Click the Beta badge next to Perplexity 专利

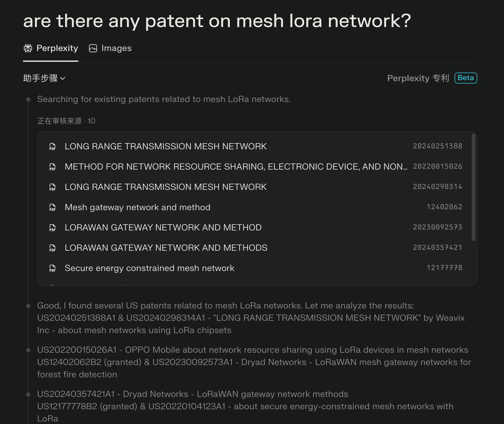point(466,78)
